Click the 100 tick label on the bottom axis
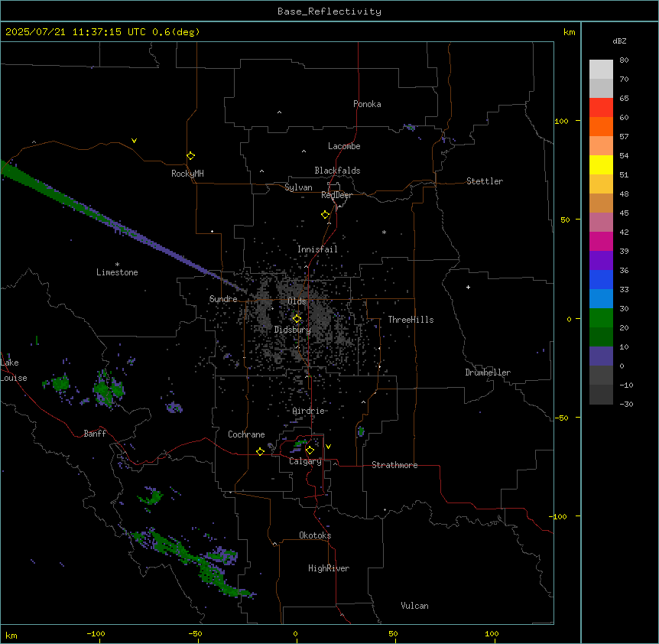The height and width of the screenshot is (644, 659). (492, 633)
